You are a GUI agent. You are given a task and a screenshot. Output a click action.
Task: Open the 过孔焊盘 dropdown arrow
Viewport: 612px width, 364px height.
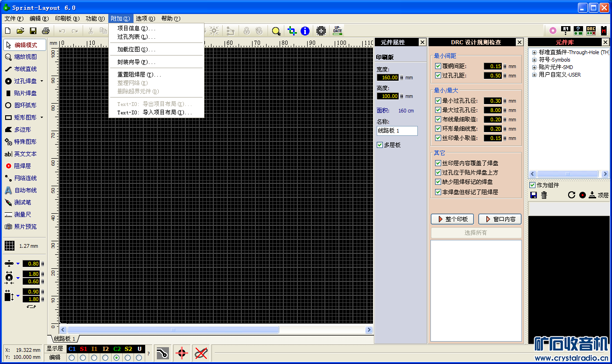tap(42, 81)
